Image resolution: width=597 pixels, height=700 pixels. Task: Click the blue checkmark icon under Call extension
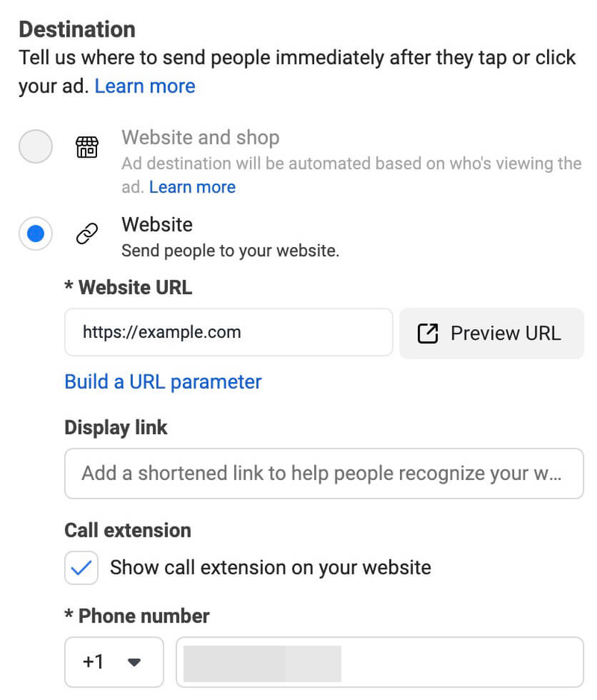[x=81, y=568]
